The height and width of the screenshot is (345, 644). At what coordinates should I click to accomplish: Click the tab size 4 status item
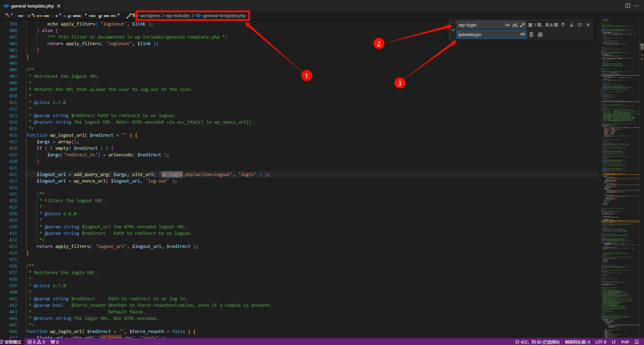[x=577, y=342]
